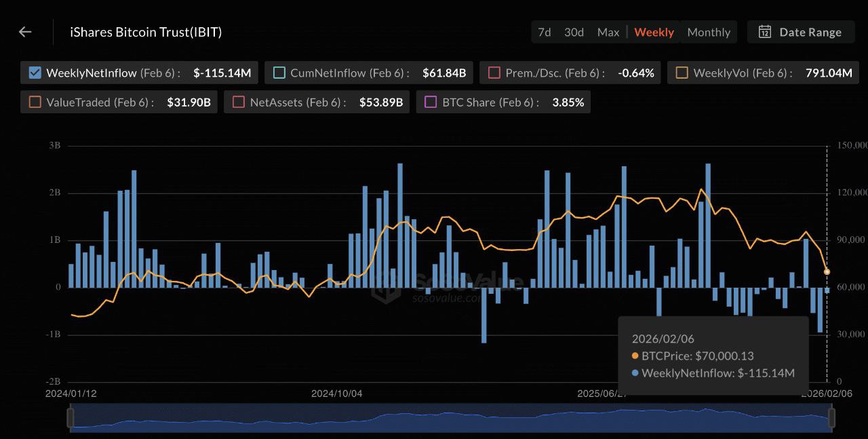Enable the WeeklyVol checkbox
This screenshot has height=439, width=868.
(x=682, y=73)
